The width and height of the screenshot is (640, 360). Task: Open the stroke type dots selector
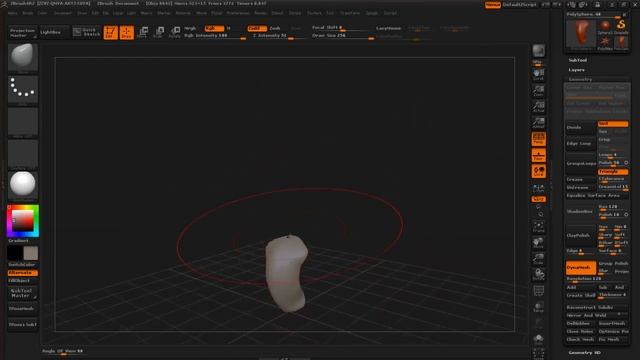(23, 89)
